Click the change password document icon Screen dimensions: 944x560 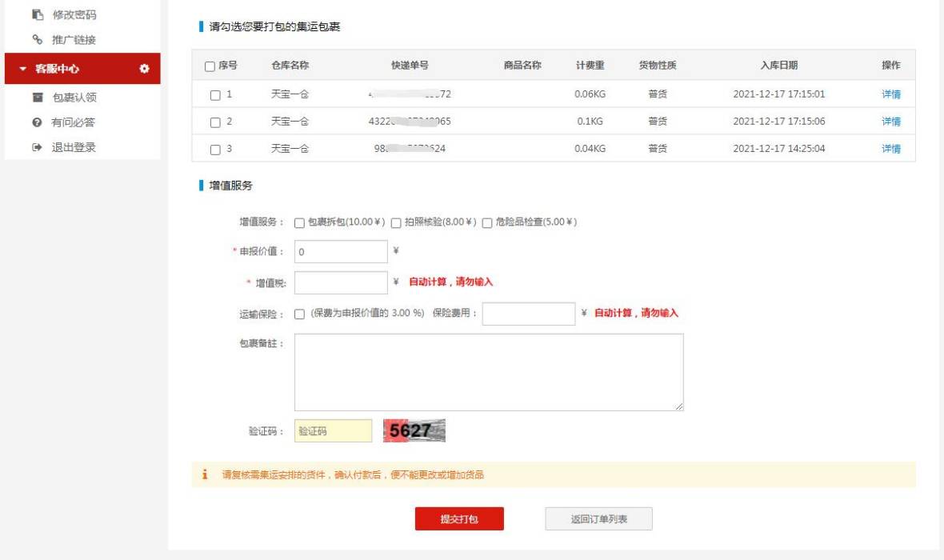pyautogui.click(x=38, y=14)
